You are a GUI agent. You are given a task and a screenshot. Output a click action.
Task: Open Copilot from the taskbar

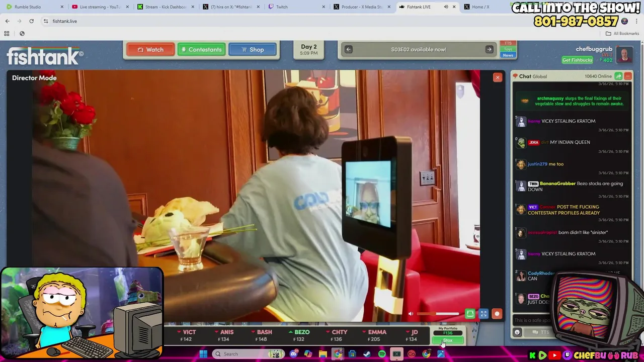pyautogui.click(x=308, y=354)
